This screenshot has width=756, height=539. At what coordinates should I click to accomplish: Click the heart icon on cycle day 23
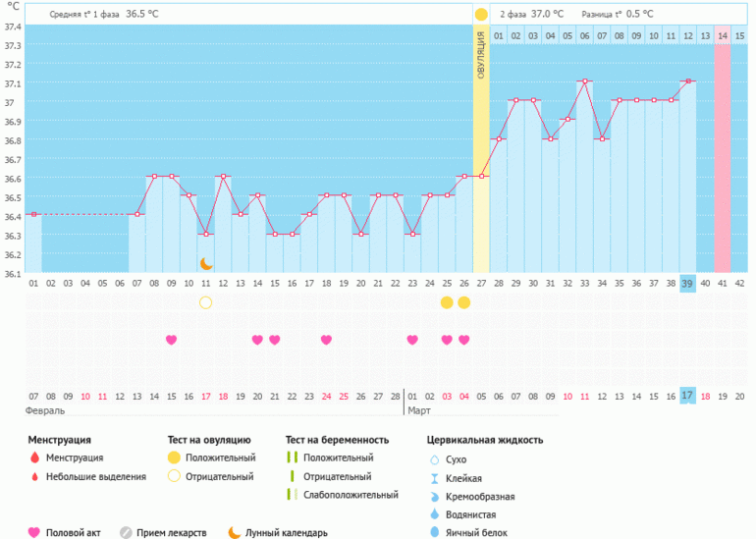(x=412, y=340)
